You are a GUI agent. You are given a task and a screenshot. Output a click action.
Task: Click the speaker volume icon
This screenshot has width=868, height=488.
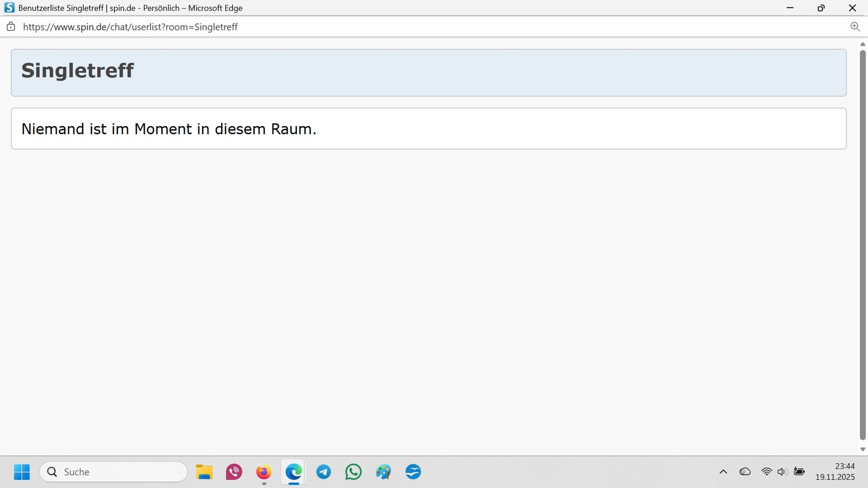(782, 472)
